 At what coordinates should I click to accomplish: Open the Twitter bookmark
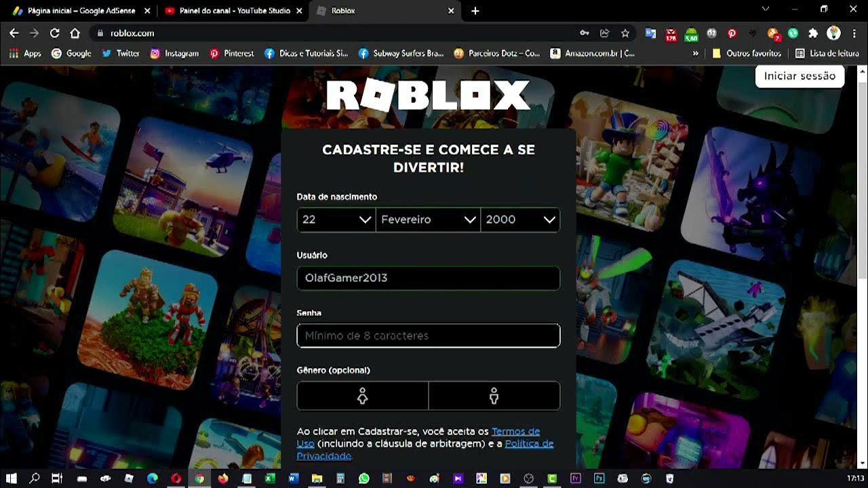(x=121, y=53)
